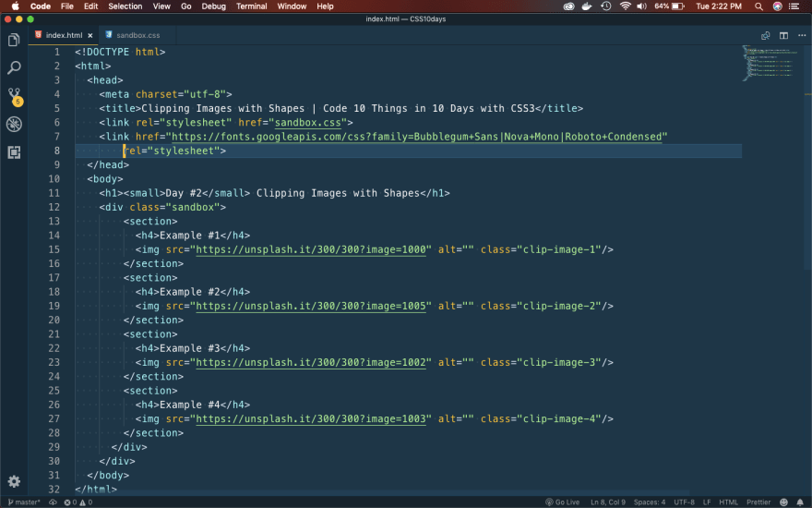Open the Edit menu
Viewport: 812px width, 508px height.
click(x=91, y=6)
